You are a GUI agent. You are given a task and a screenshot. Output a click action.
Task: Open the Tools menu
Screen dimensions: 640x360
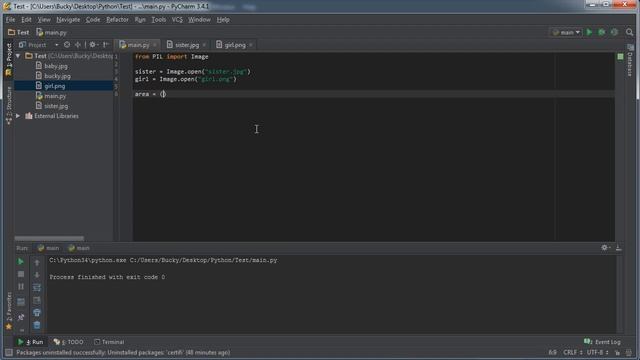click(x=158, y=20)
